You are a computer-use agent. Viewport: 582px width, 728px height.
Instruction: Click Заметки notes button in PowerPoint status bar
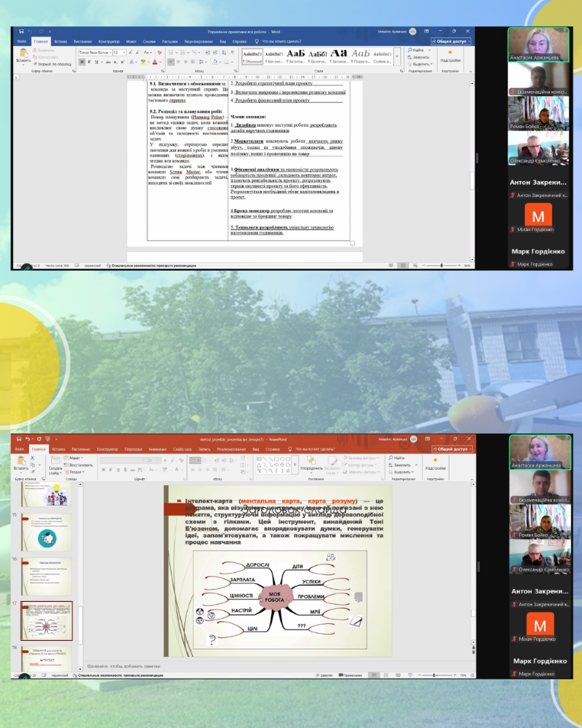click(x=323, y=675)
